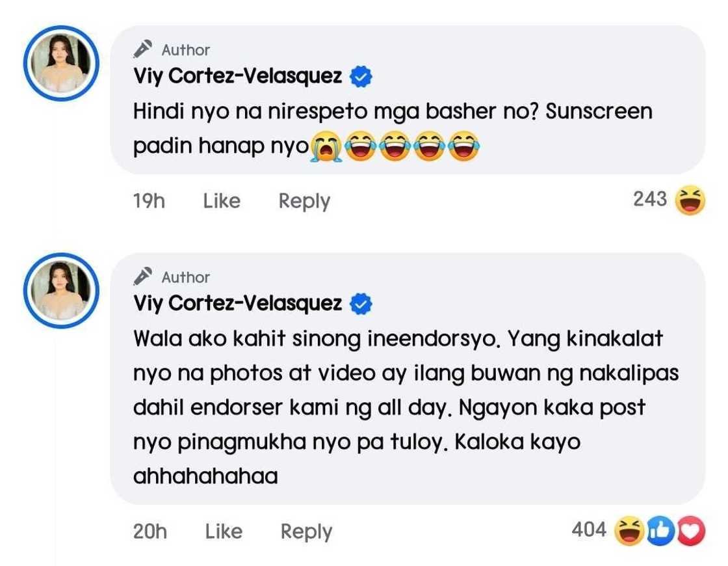Click the top comment's circular profile picture

pyautogui.click(x=62, y=63)
